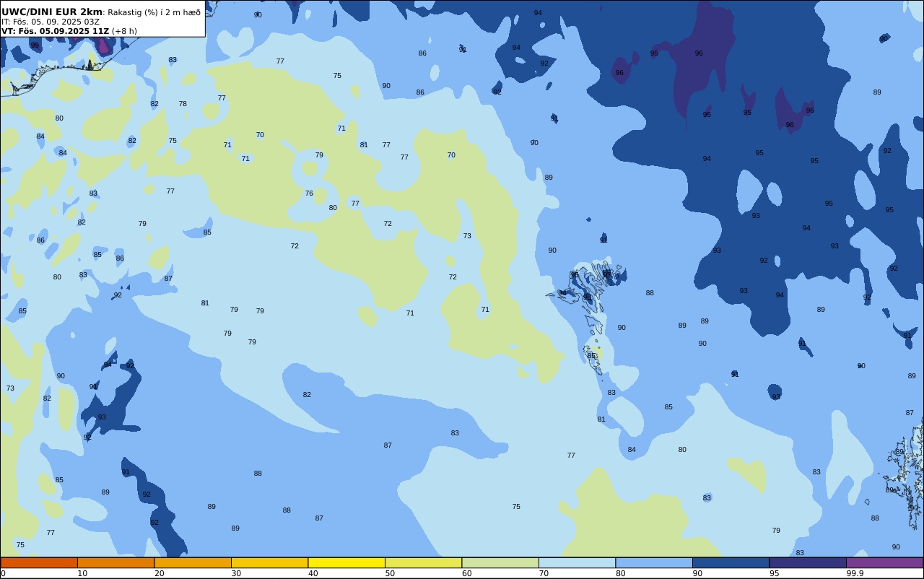This screenshot has width=924, height=579.
Task: Click the 80–90 medium blue legend swatch
Action: coord(654,562)
